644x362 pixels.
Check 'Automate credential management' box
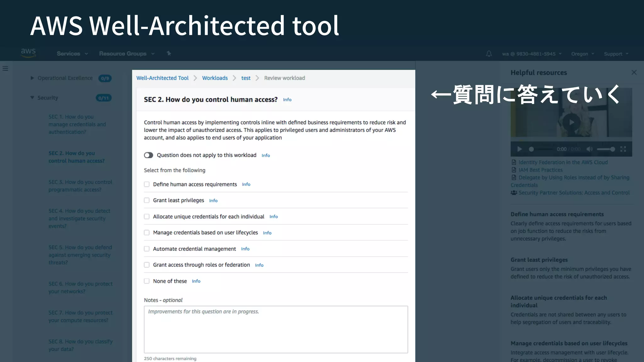(x=147, y=249)
